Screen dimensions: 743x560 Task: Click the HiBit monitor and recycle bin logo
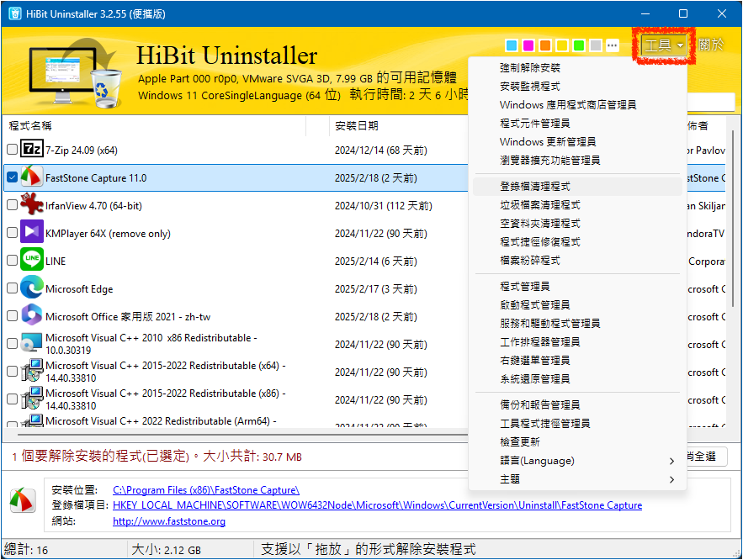75,74
